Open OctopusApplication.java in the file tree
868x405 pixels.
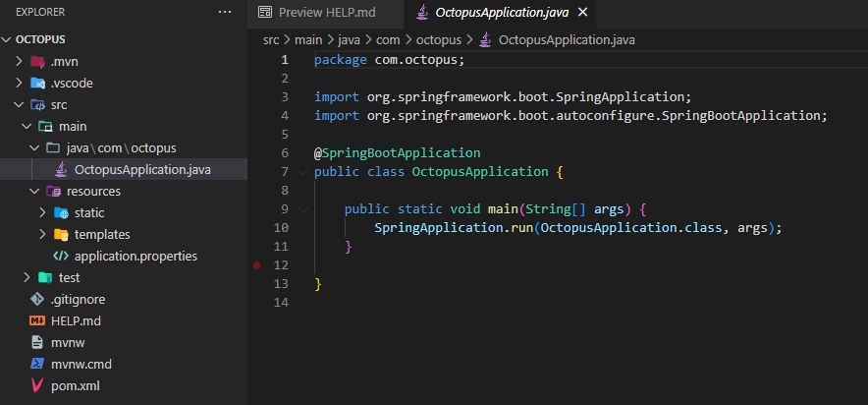(142, 169)
